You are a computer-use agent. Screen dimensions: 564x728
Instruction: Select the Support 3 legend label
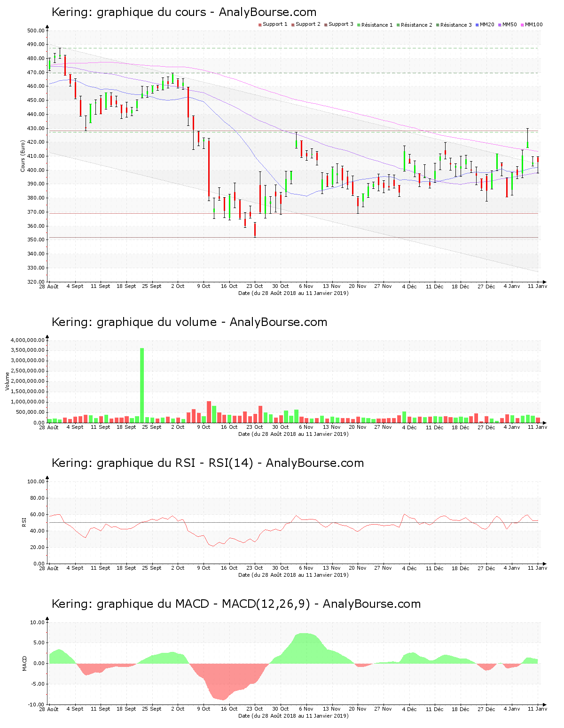(341, 24)
